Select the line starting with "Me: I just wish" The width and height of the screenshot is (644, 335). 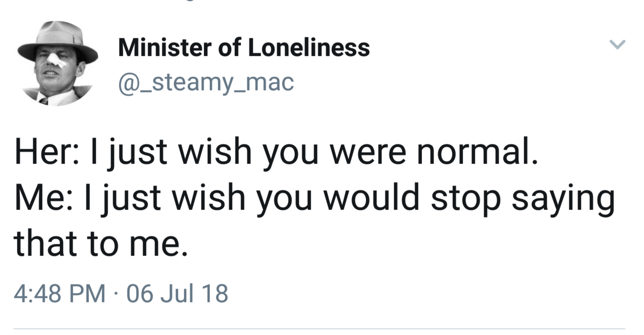tap(314, 199)
